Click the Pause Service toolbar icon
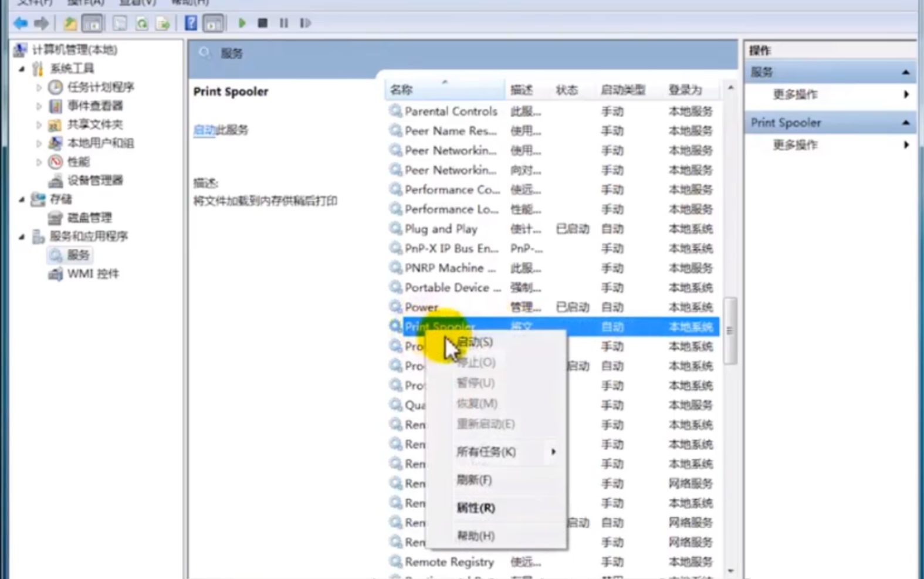This screenshot has width=924, height=579. point(284,23)
